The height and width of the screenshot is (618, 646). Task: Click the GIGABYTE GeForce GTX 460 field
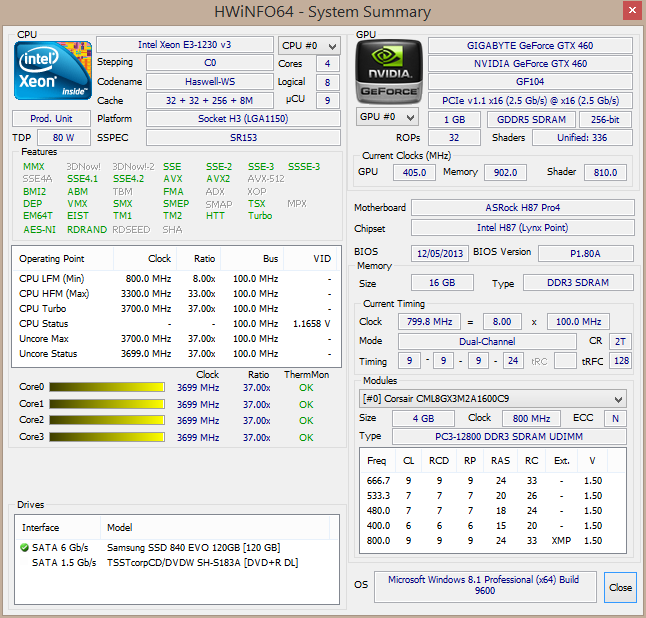click(530, 46)
